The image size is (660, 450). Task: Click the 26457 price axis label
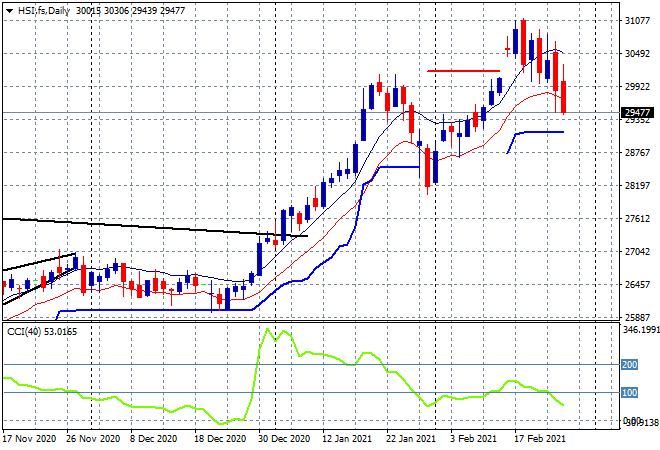(x=637, y=284)
